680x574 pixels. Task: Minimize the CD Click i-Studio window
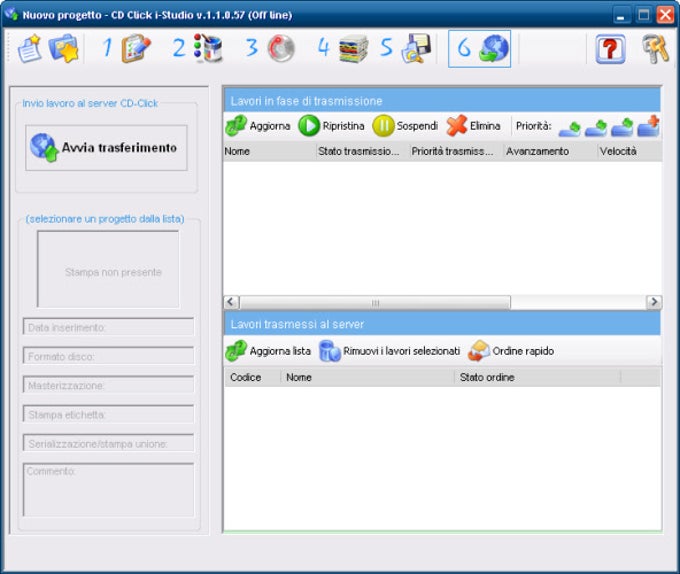pyautogui.click(x=622, y=16)
